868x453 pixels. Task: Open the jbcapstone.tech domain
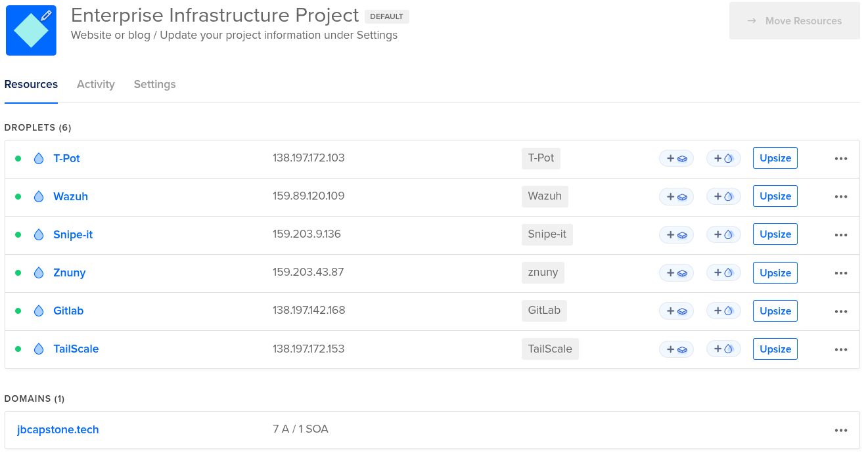coord(58,429)
